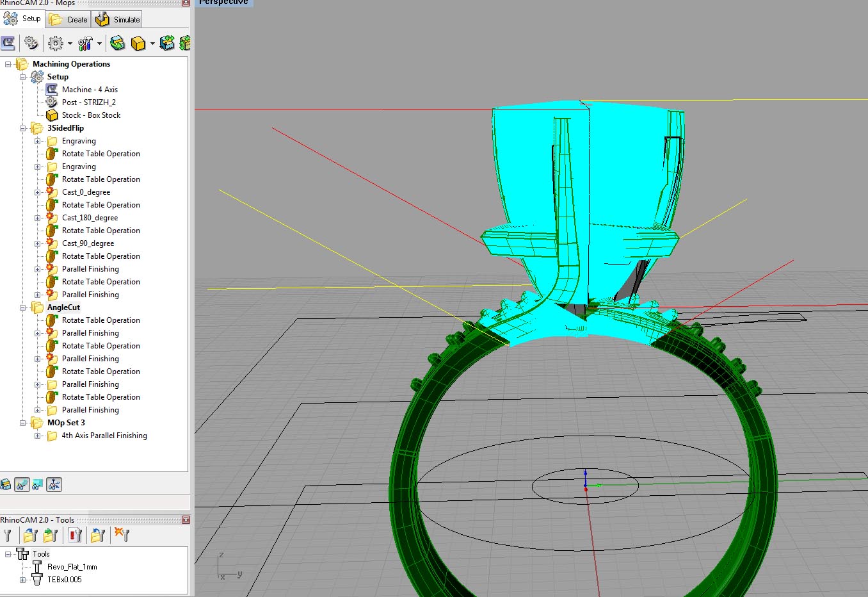Expand the Cast_0_degree operation node
The height and width of the screenshot is (597, 868).
(x=37, y=192)
